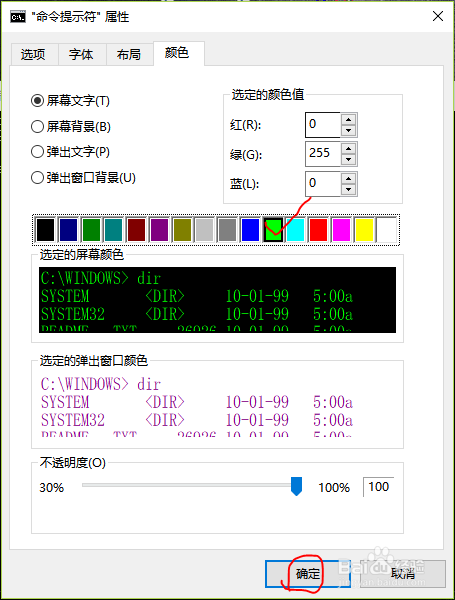Viewport: 455px width, 600px height.
Task: Switch to the 选项 tab
Action: click(x=33, y=54)
